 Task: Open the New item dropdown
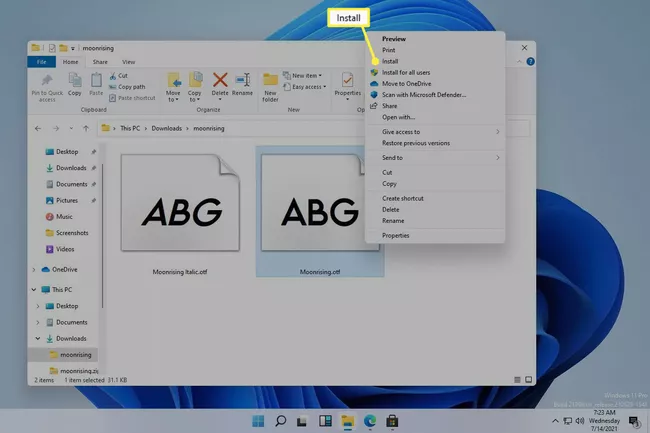(x=306, y=75)
